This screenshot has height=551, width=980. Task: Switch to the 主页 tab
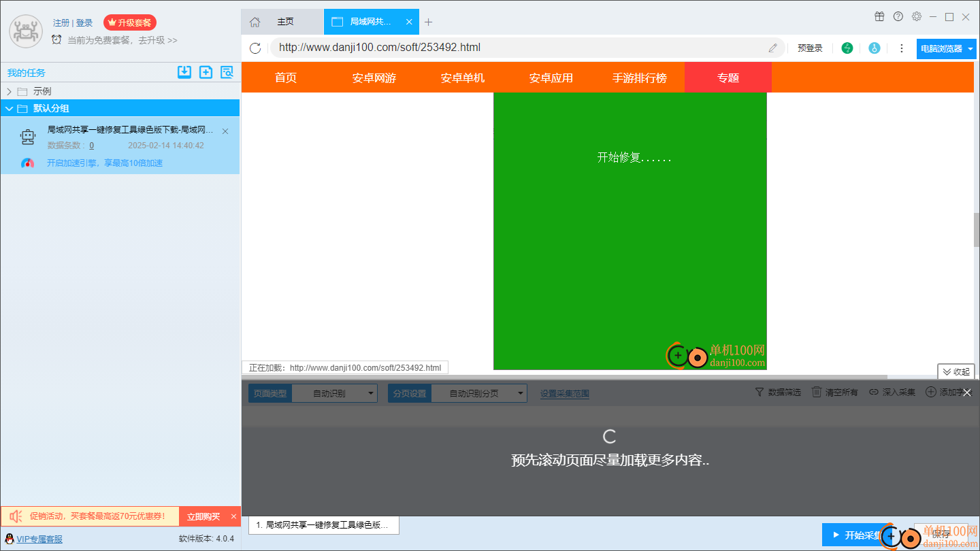click(285, 22)
